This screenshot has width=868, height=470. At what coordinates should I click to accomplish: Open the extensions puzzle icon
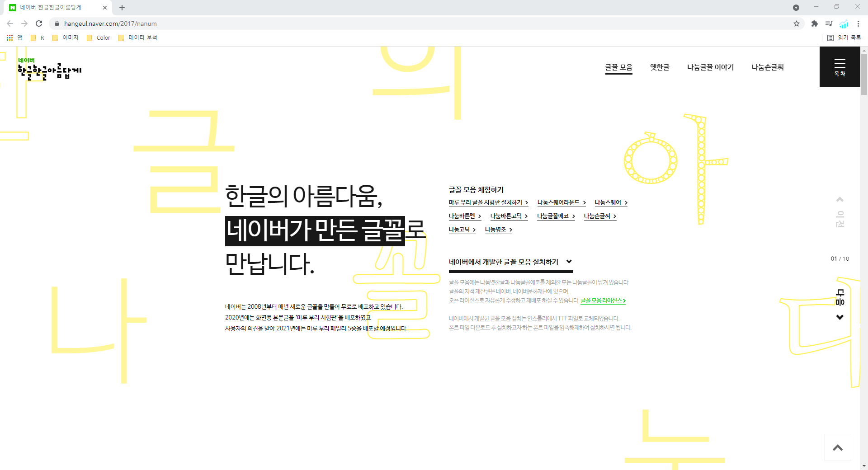click(815, 23)
